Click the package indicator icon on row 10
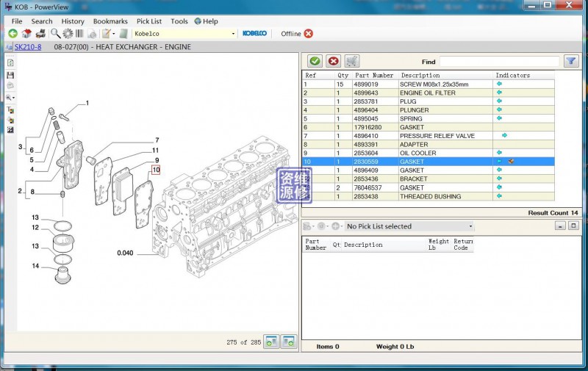588x371 pixels. coord(511,162)
